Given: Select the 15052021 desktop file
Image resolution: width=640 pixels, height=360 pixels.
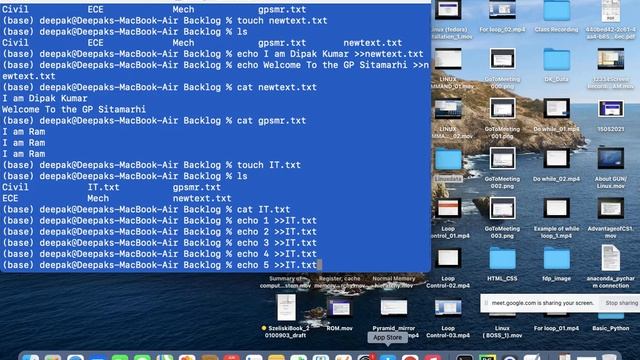Looking at the screenshot, I should 611,109.
